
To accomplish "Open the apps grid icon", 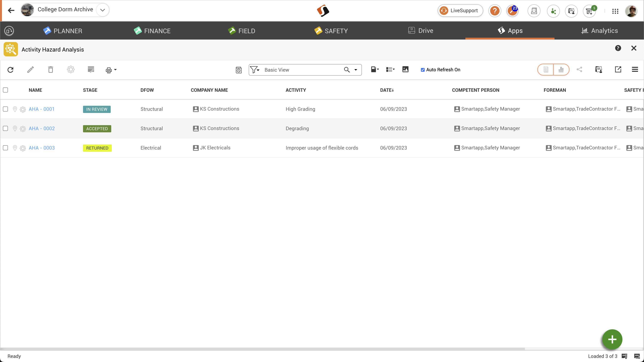I will pos(615,11).
